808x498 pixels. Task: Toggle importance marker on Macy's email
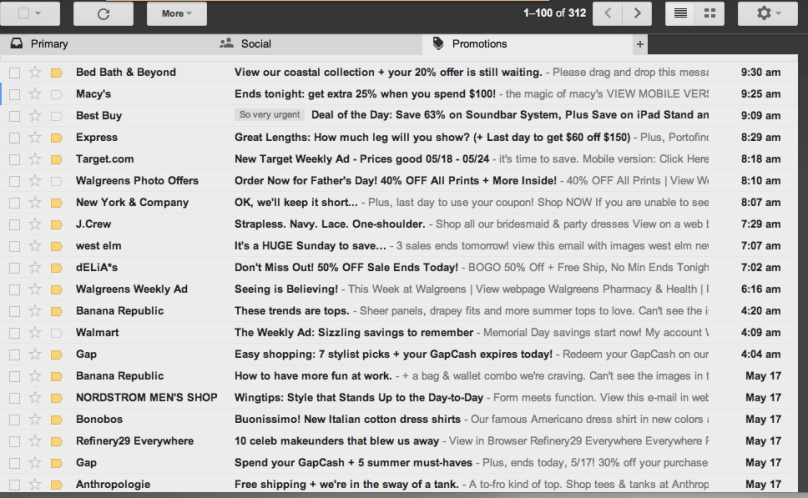[x=57, y=94]
